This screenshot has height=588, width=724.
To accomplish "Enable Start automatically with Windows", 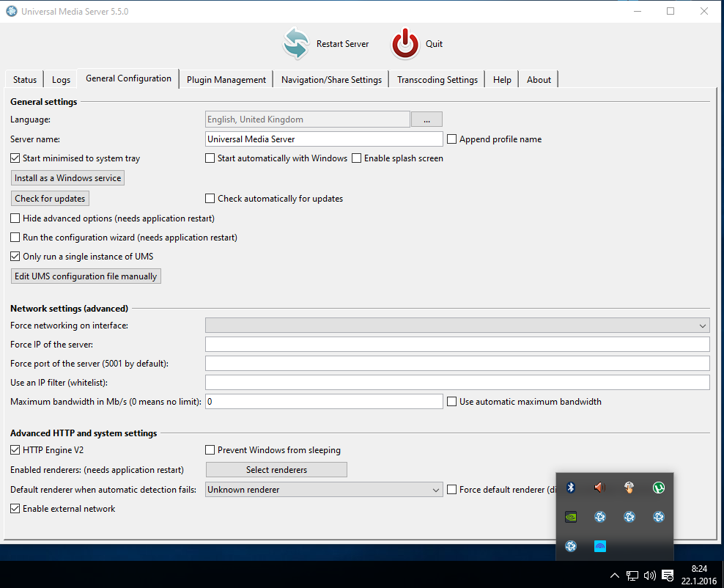I will [x=210, y=158].
